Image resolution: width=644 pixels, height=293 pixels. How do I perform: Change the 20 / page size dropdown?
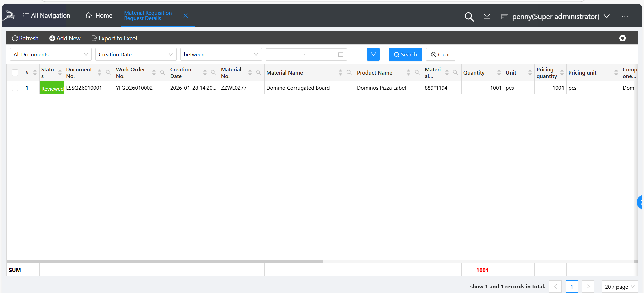(620, 287)
